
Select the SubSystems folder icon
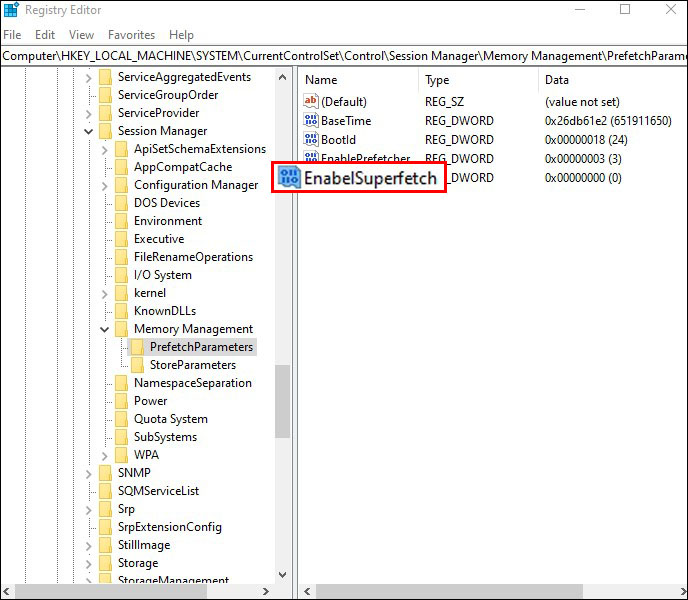pos(121,437)
